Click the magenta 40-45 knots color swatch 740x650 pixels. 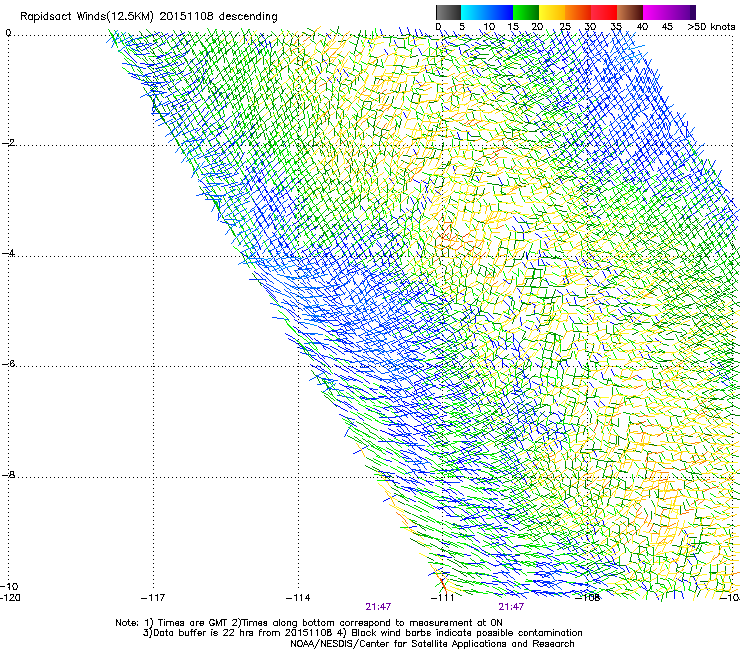tap(656, 12)
